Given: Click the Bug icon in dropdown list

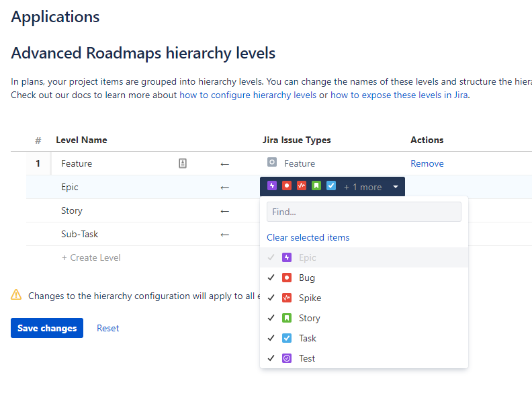Looking at the screenshot, I should [287, 278].
